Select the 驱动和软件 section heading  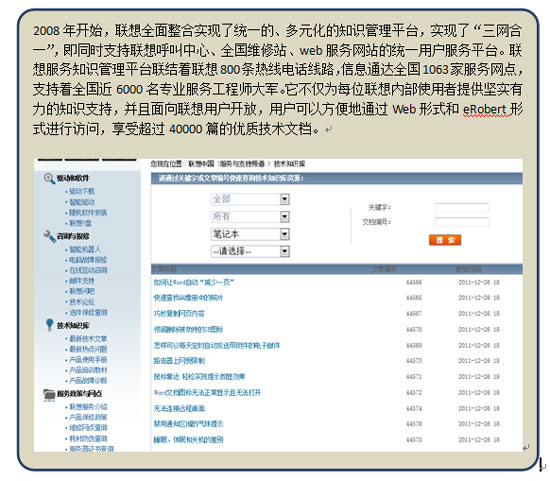point(73,178)
